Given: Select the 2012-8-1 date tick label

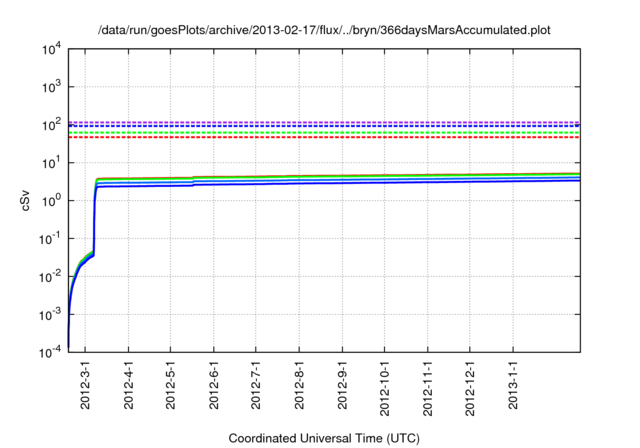Looking at the screenshot, I should (300, 387).
